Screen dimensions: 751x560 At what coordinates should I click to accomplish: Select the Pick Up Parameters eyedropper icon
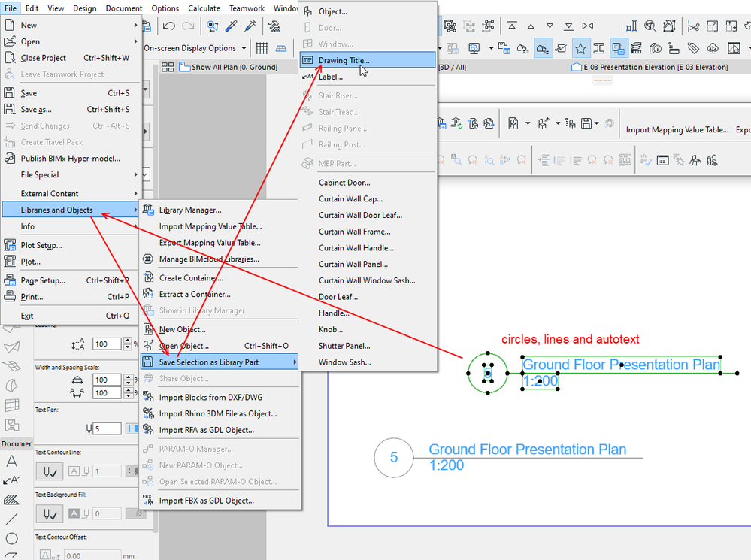point(232,26)
